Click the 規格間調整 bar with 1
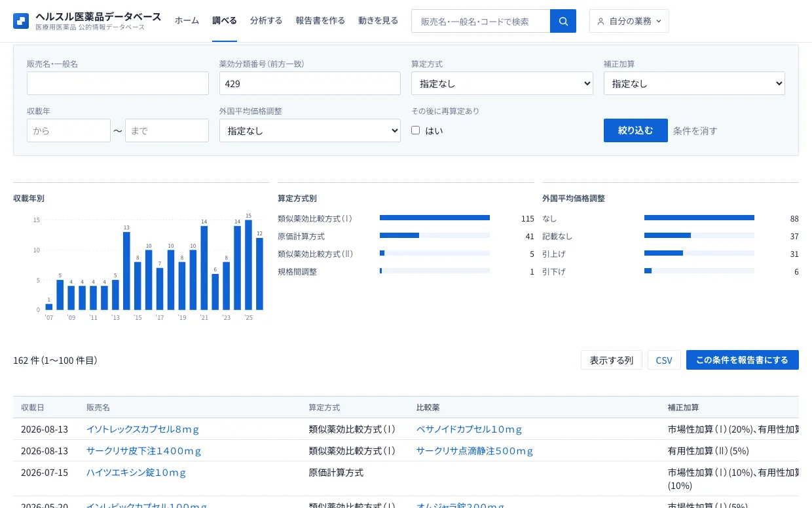 point(380,271)
